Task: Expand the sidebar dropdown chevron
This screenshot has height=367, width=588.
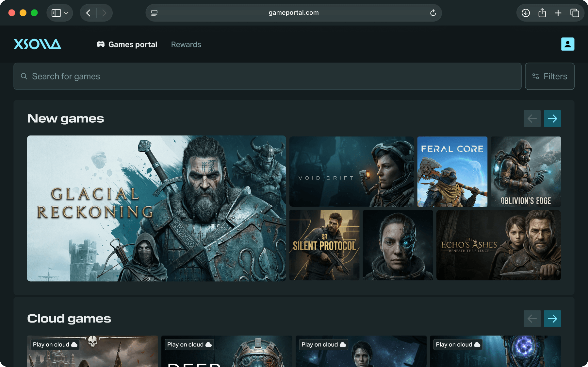Action: (x=66, y=13)
